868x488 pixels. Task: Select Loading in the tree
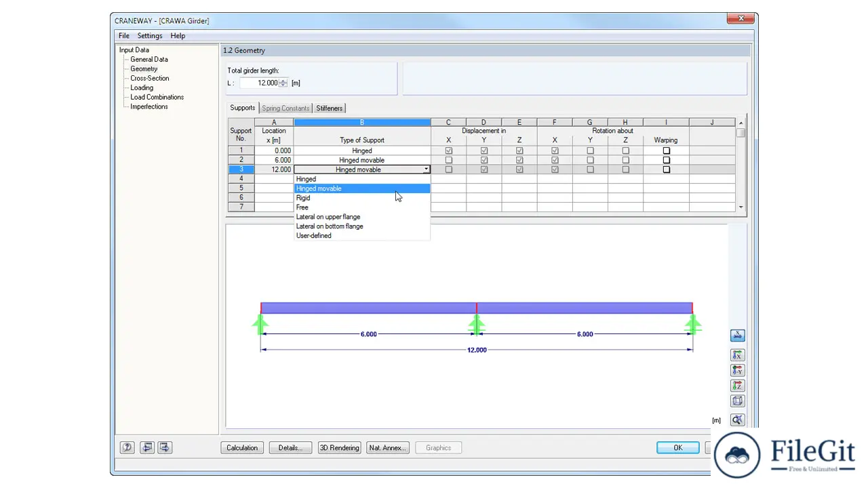[x=142, y=88]
